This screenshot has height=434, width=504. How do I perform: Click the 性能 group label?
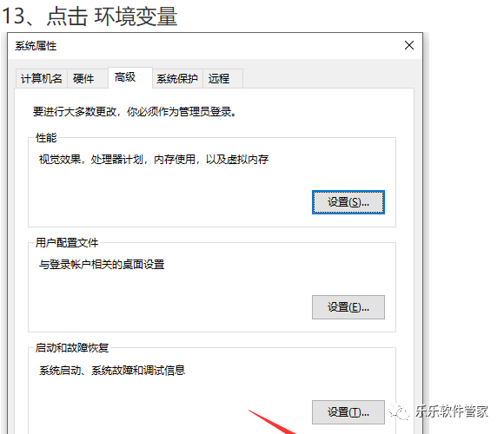[x=46, y=138]
